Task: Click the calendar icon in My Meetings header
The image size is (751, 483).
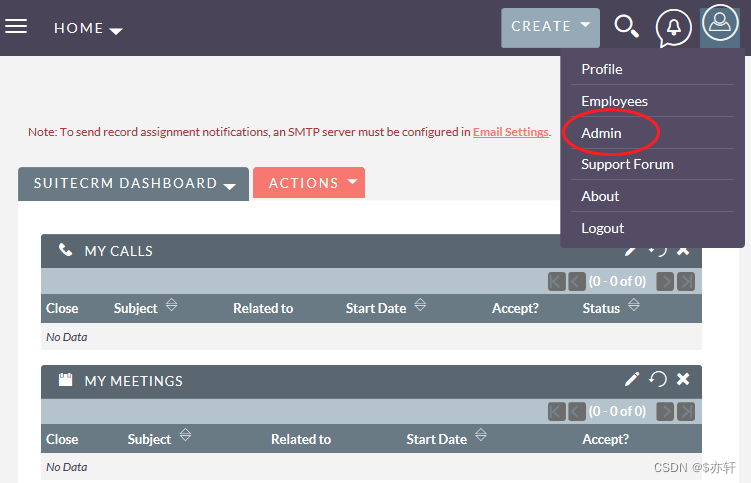Action: point(66,380)
